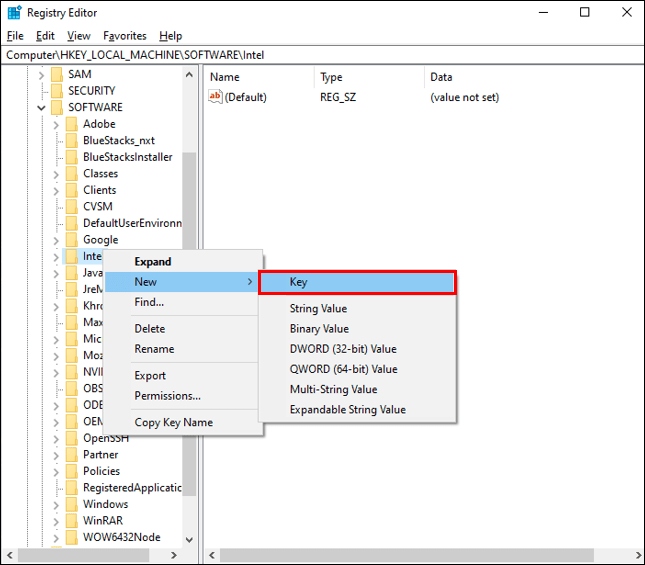
Task: Open the Edit menu
Action: 45,36
